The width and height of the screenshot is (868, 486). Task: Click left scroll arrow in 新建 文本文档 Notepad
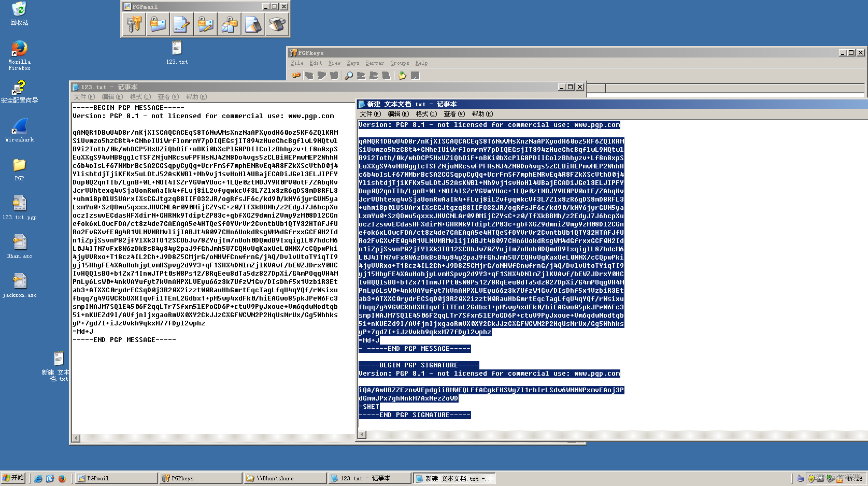point(362,435)
